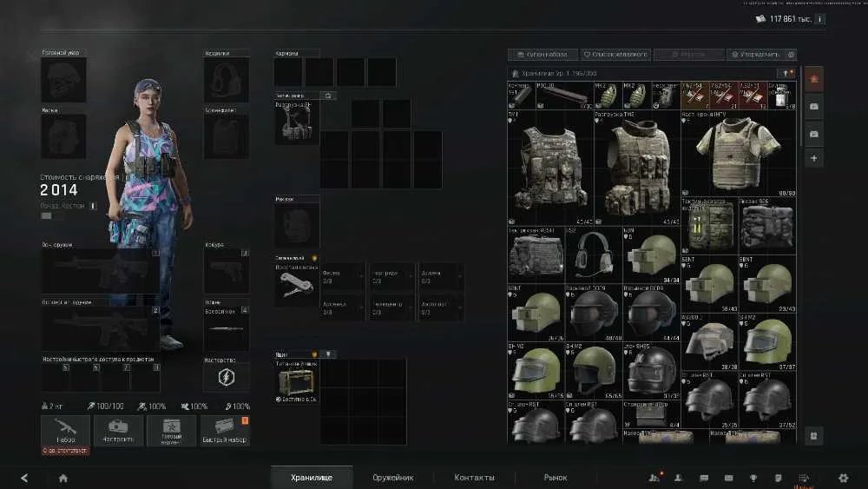The height and width of the screenshot is (489, 868).
Task: Click the empty headset equipment slot
Action: click(x=227, y=80)
